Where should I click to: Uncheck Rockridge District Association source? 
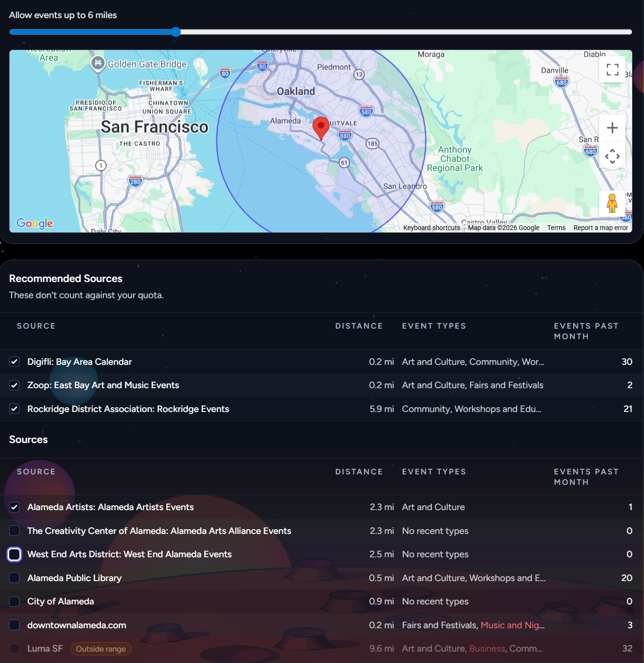14,409
